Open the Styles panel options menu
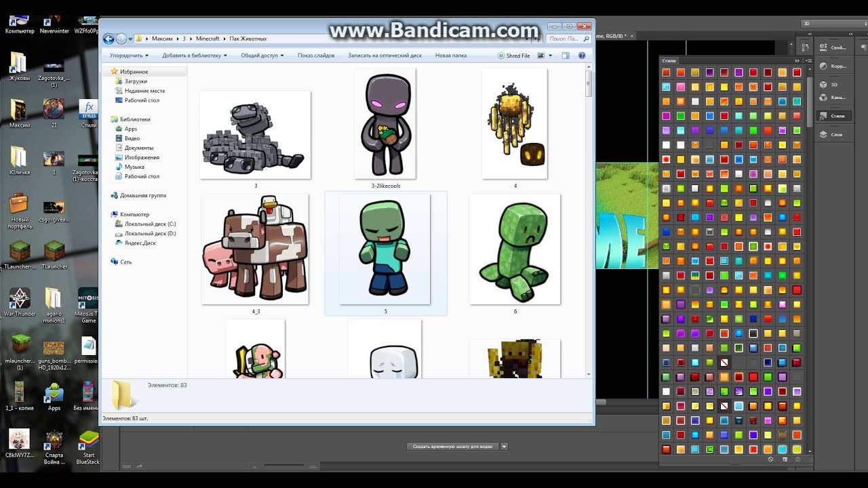The width and height of the screenshot is (868, 488). click(x=808, y=62)
